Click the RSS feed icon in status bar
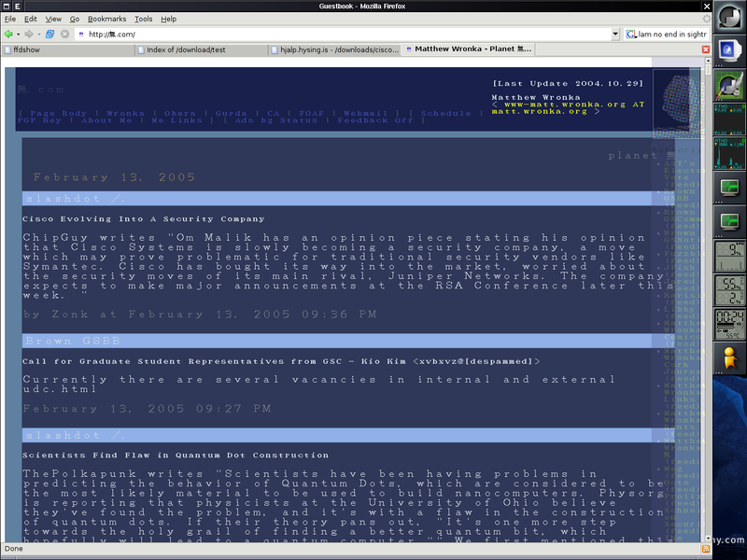Viewport: 747px width, 560px height. [x=706, y=549]
